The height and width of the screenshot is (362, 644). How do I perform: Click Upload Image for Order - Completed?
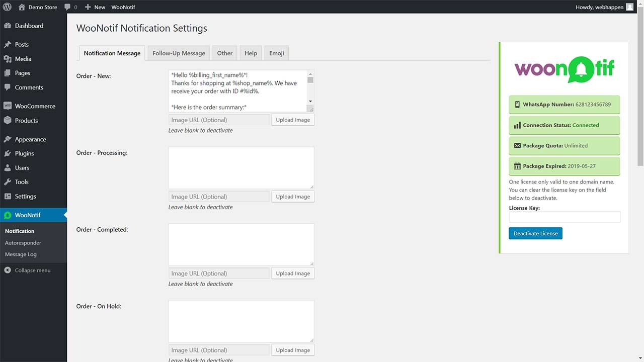[x=293, y=273]
